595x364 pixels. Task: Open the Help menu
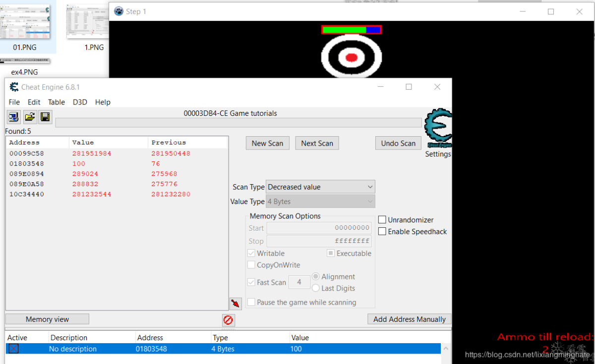click(x=103, y=102)
